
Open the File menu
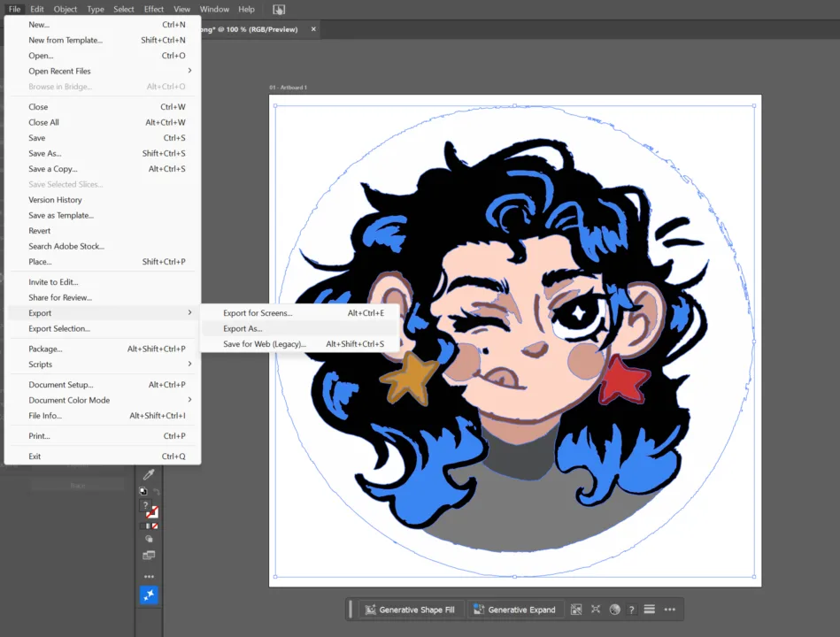point(14,9)
